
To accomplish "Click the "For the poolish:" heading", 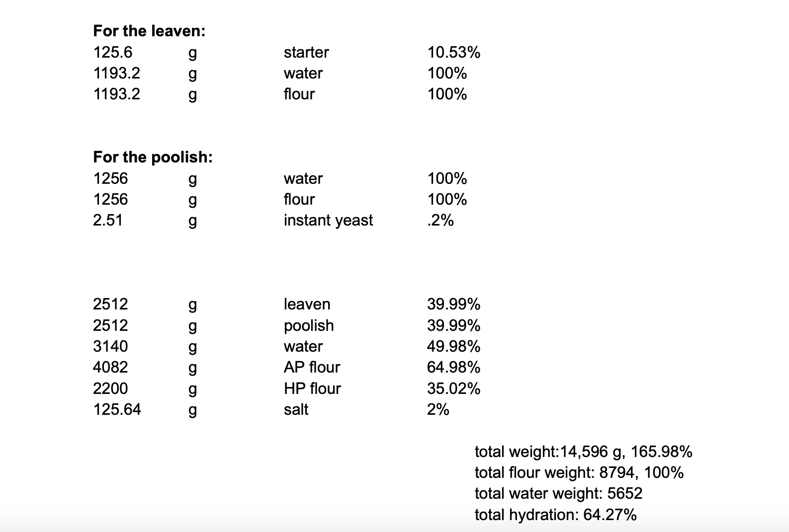I will point(153,157).
